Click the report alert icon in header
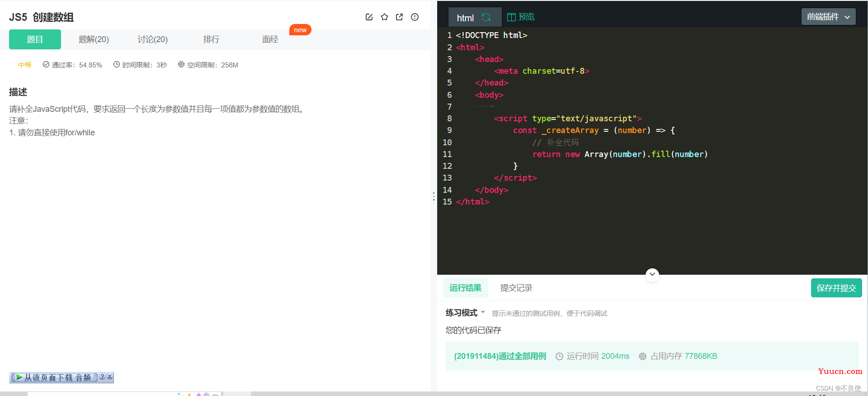Viewport: 868px width, 396px height. pyautogui.click(x=415, y=17)
